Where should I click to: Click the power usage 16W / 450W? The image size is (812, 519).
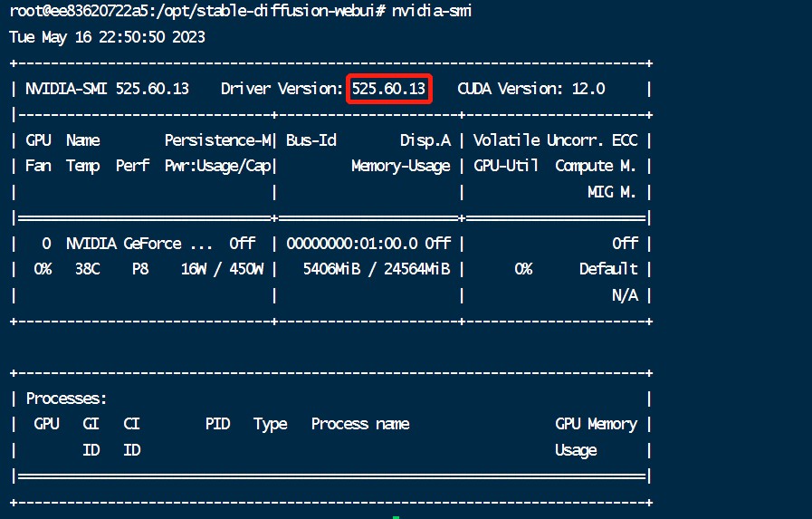coord(222,269)
